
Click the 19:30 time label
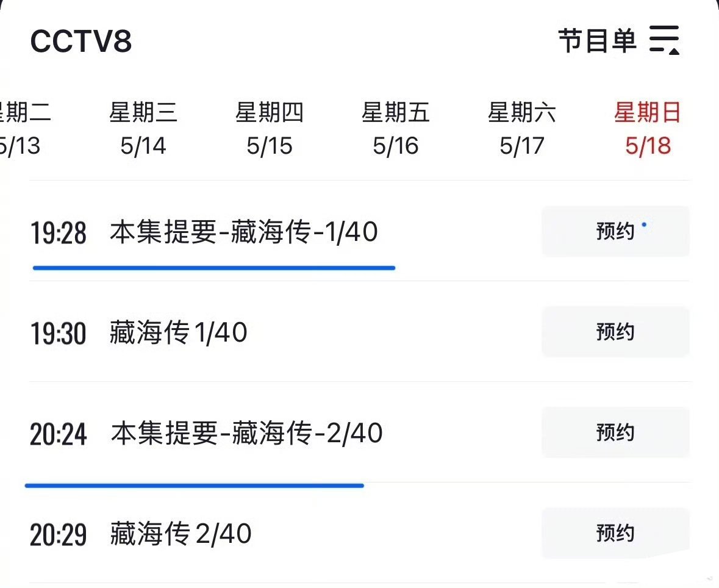pyautogui.click(x=58, y=333)
